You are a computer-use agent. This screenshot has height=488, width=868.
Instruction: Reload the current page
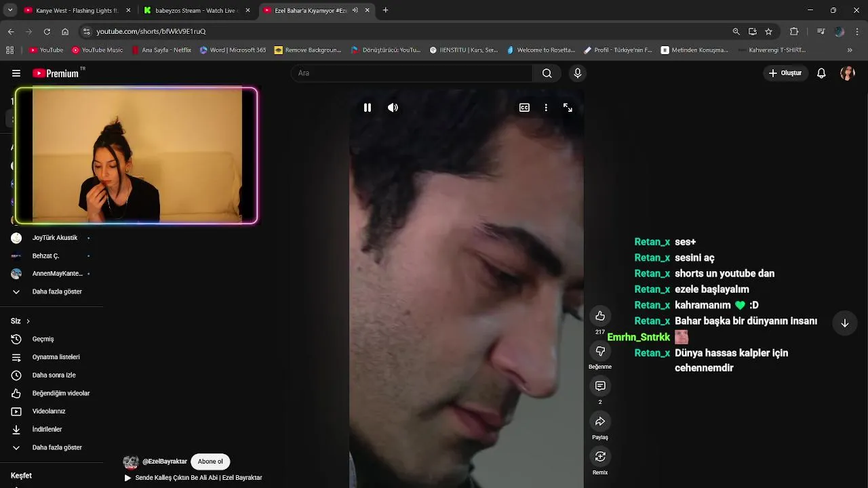click(x=47, y=31)
